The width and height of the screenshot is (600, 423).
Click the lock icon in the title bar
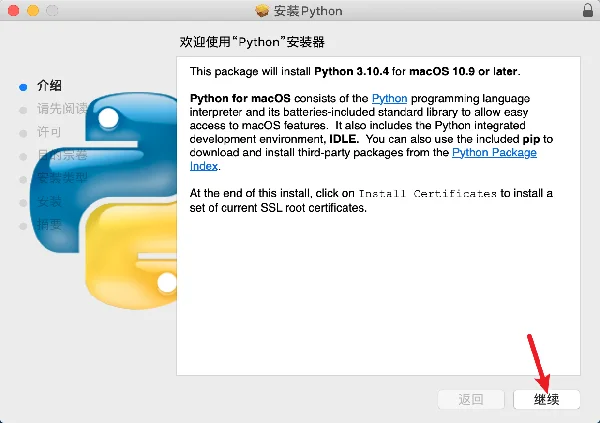point(588,10)
